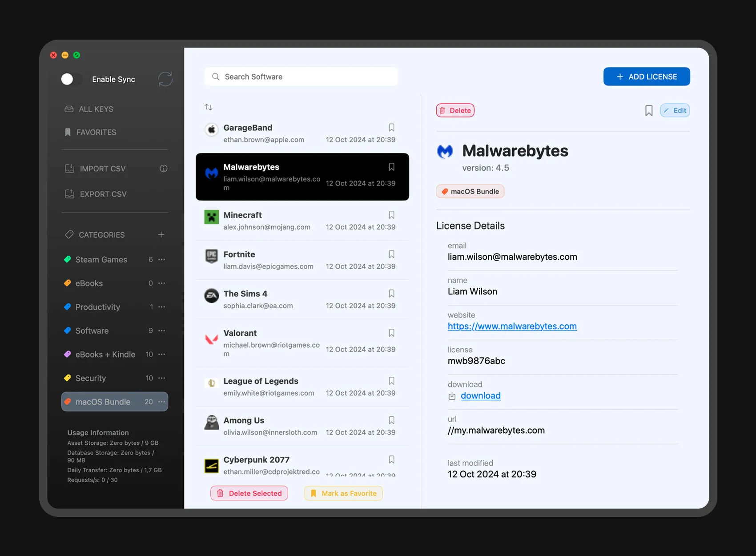Click the Valorant logo icon
Image resolution: width=756 pixels, height=556 pixels.
[x=212, y=339]
